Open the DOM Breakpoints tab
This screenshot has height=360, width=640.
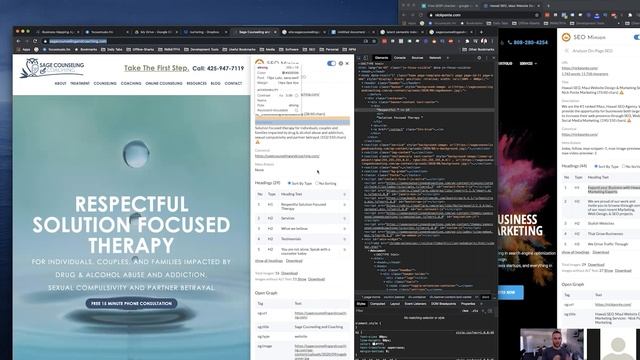(443, 304)
